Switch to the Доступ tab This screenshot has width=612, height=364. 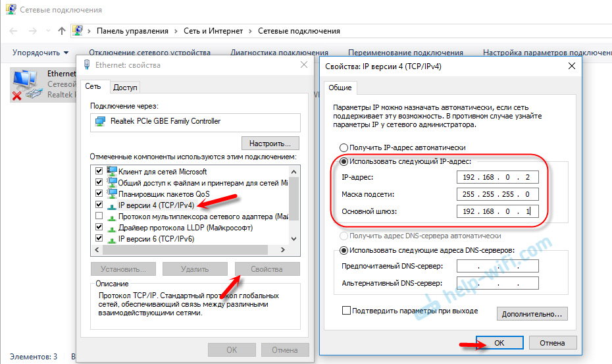(x=125, y=87)
